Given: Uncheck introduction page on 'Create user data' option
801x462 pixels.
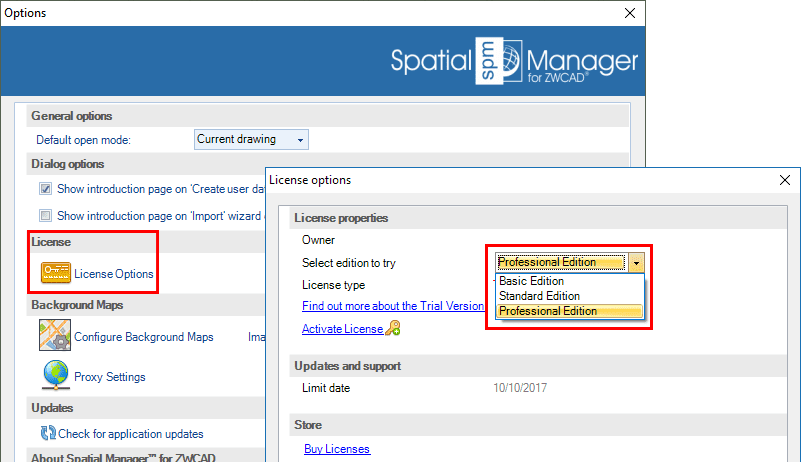Looking at the screenshot, I should tap(45, 188).
